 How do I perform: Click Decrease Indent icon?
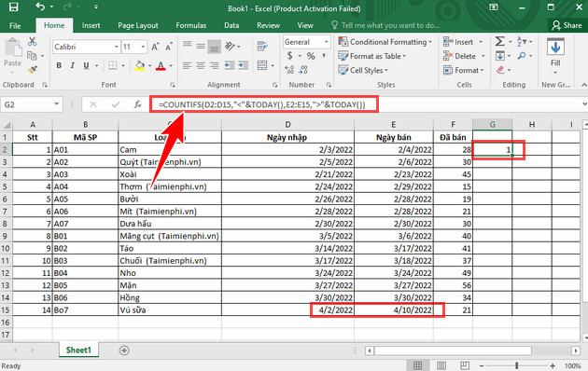(229, 66)
